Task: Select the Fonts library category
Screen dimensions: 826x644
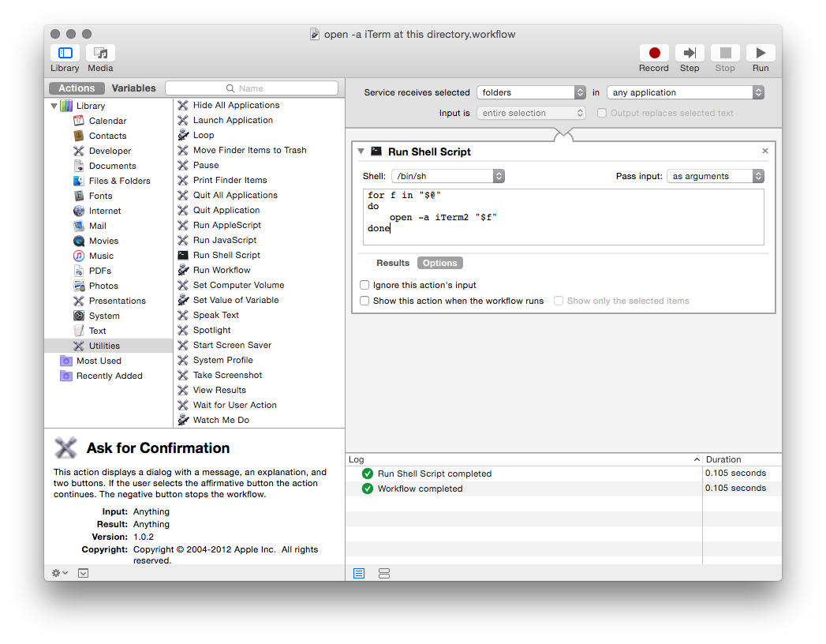Action: coord(100,196)
